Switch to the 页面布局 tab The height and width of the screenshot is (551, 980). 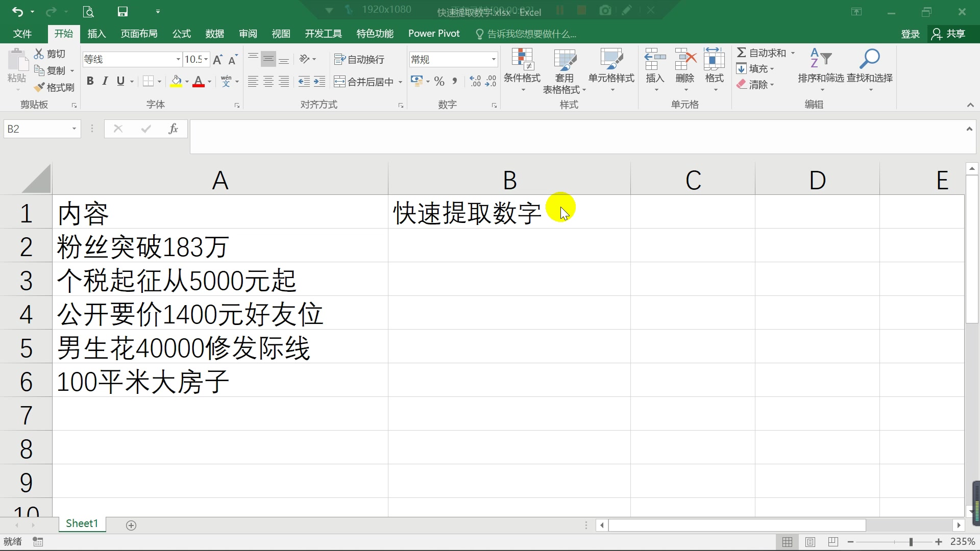139,34
